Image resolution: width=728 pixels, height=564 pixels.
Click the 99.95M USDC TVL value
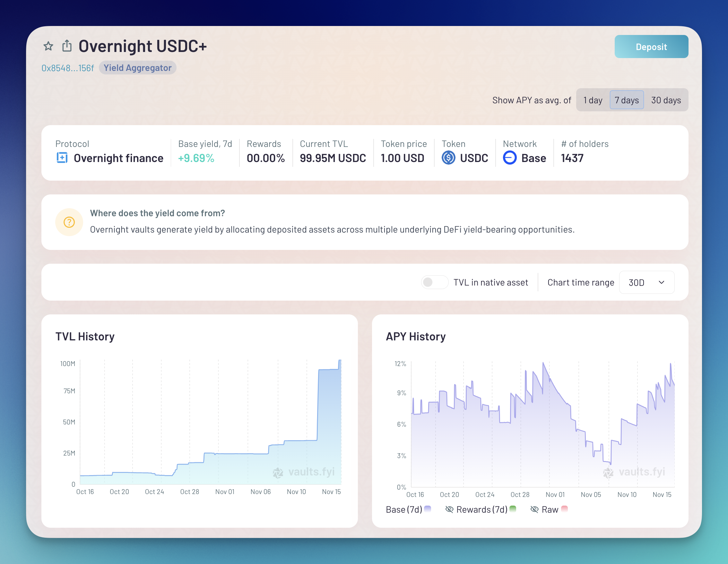333,158
